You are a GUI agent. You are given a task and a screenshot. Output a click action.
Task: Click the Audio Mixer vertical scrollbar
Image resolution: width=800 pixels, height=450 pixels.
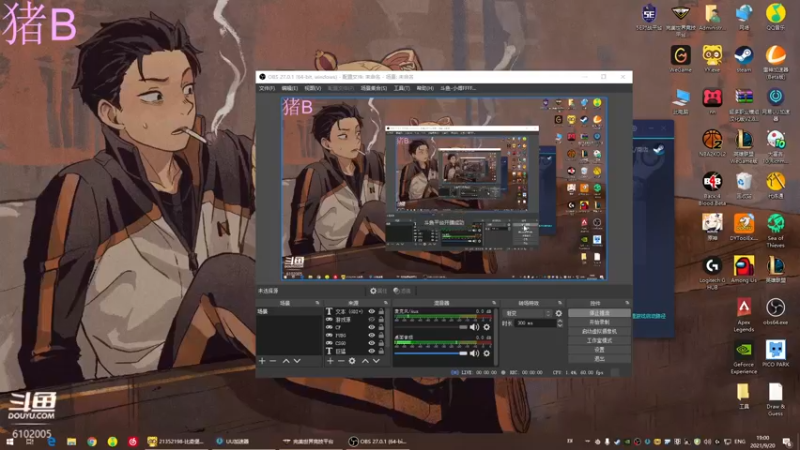(x=495, y=337)
